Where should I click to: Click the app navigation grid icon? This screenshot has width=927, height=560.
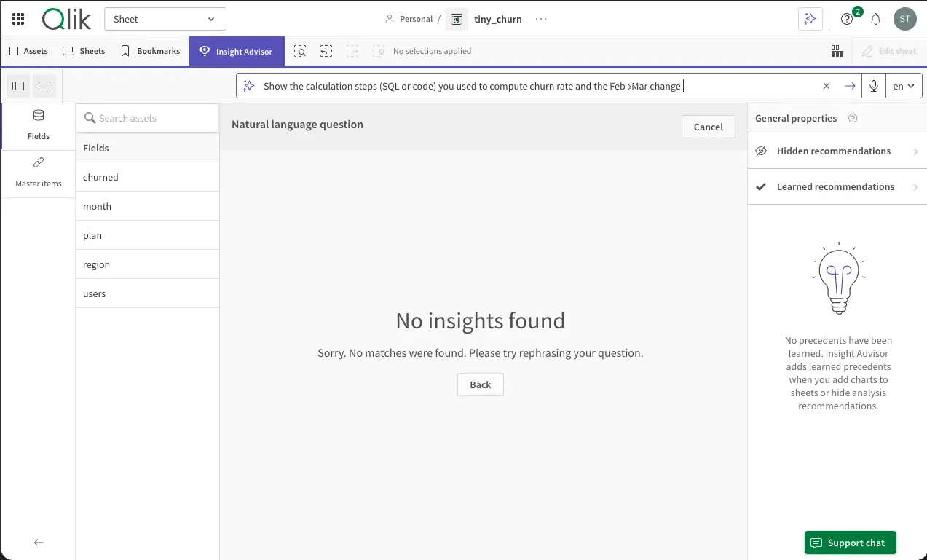coord(17,19)
